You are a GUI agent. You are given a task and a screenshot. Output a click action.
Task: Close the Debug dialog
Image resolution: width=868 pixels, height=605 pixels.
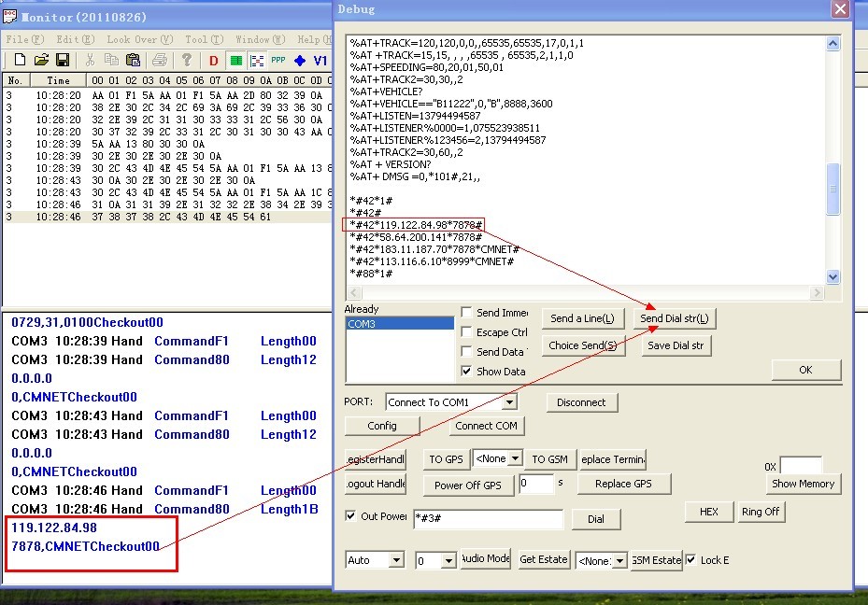[840, 8]
